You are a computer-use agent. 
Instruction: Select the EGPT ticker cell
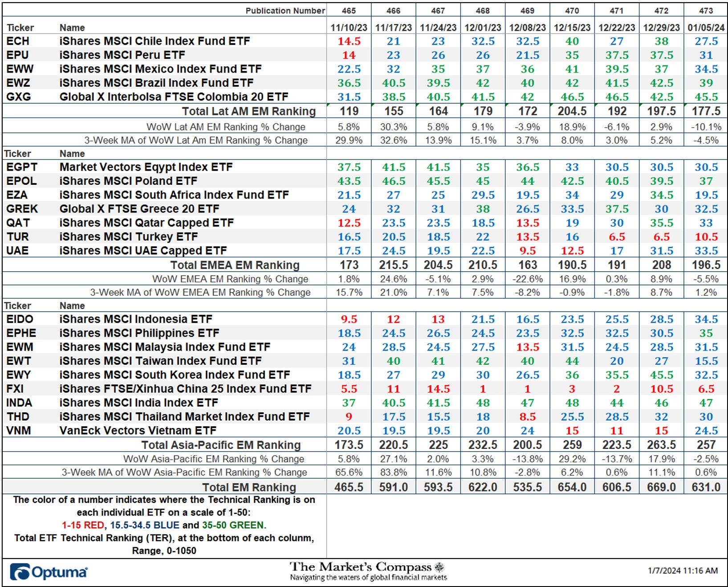(22, 167)
